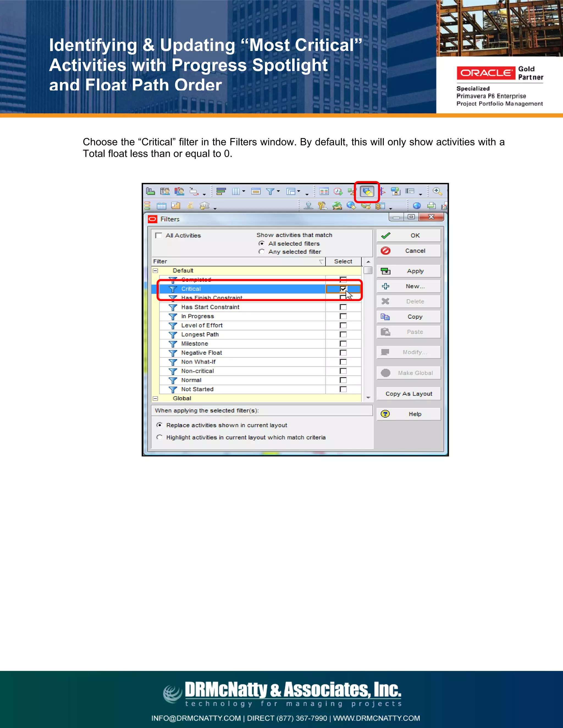The width and height of the screenshot is (563, 728).
Task: Click the blue globe icon near print
Action: coord(416,206)
